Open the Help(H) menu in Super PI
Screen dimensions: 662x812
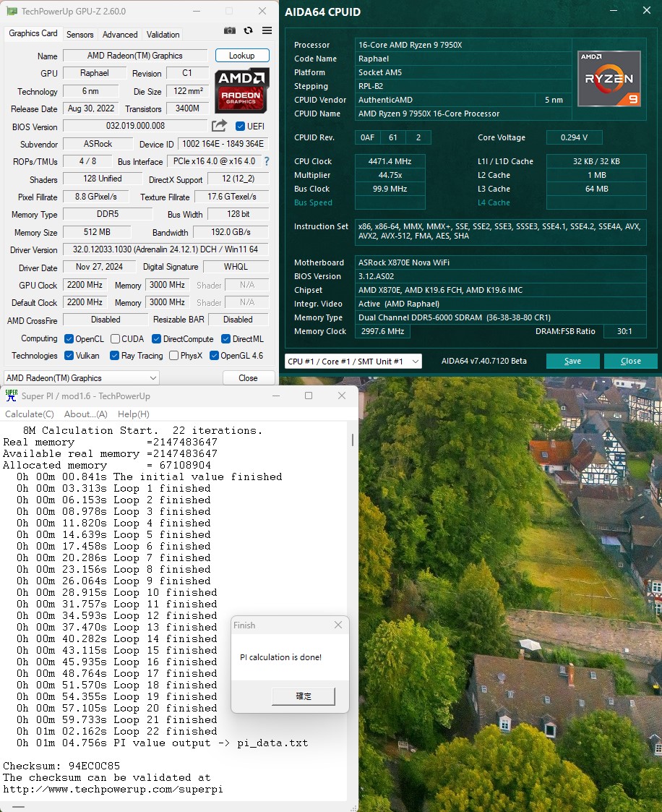tap(134, 414)
